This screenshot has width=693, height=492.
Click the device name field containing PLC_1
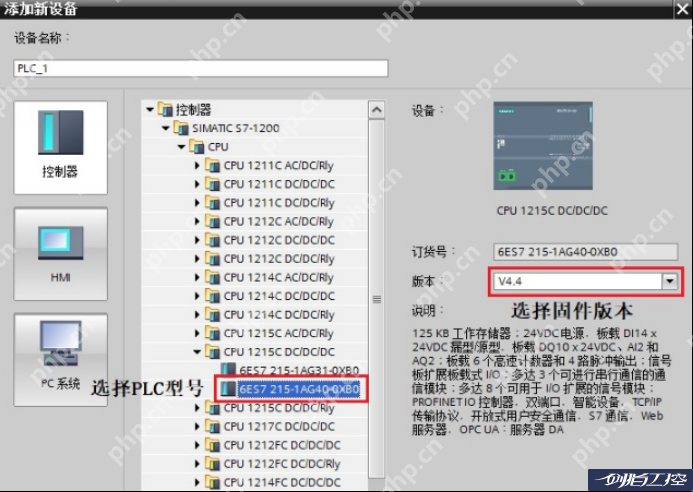(x=200, y=69)
